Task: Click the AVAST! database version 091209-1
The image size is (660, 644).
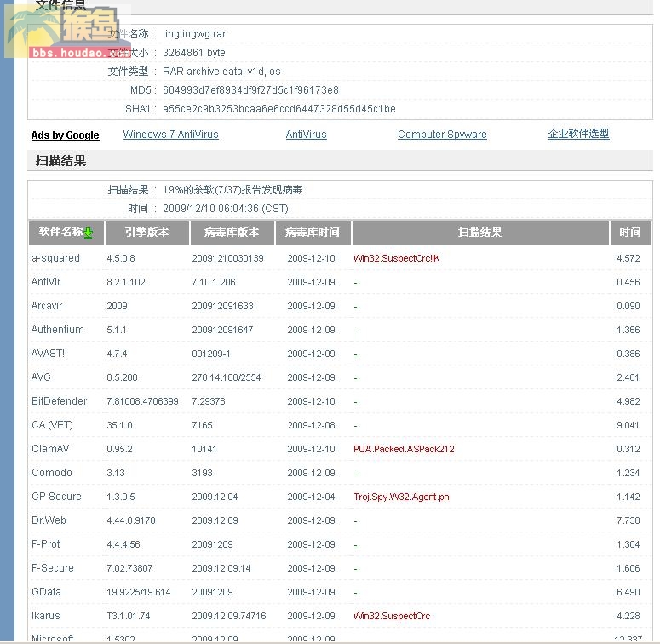Action: pyautogui.click(x=211, y=354)
